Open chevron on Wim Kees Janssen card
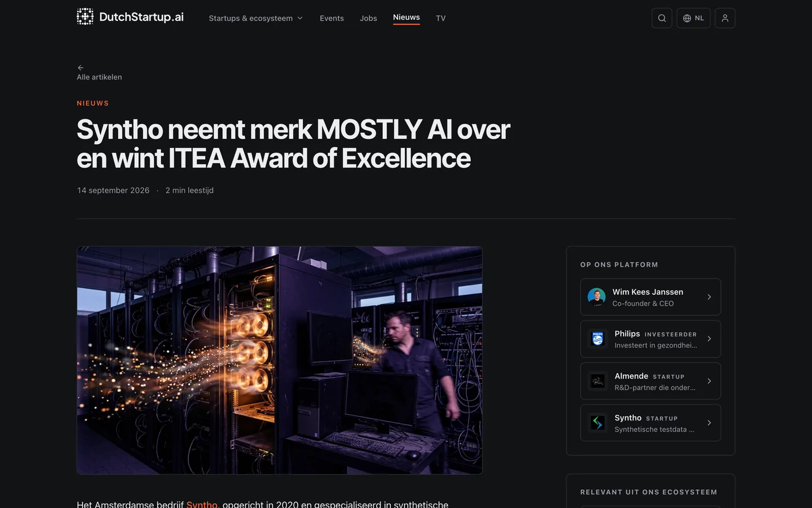This screenshot has width=812, height=508. (x=709, y=297)
